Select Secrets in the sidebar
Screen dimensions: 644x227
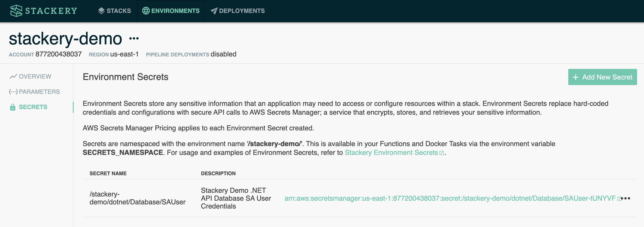click(x=28, y=107)
